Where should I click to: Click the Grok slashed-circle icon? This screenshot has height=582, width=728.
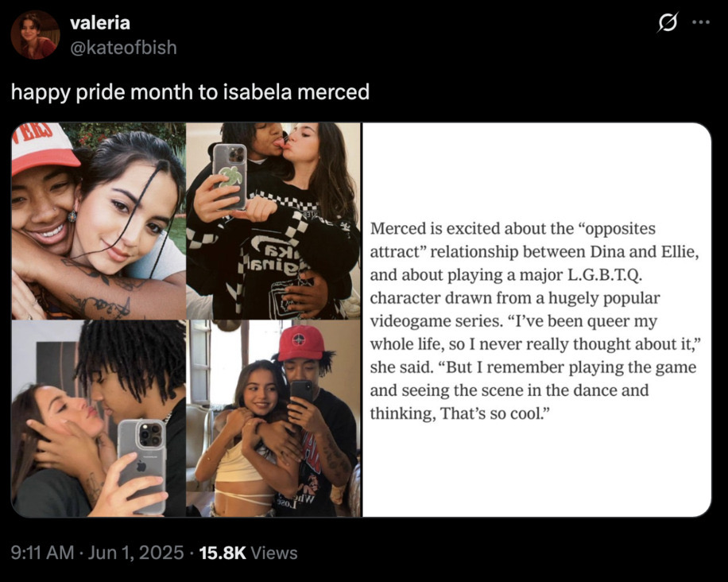[x=667, y=23]
